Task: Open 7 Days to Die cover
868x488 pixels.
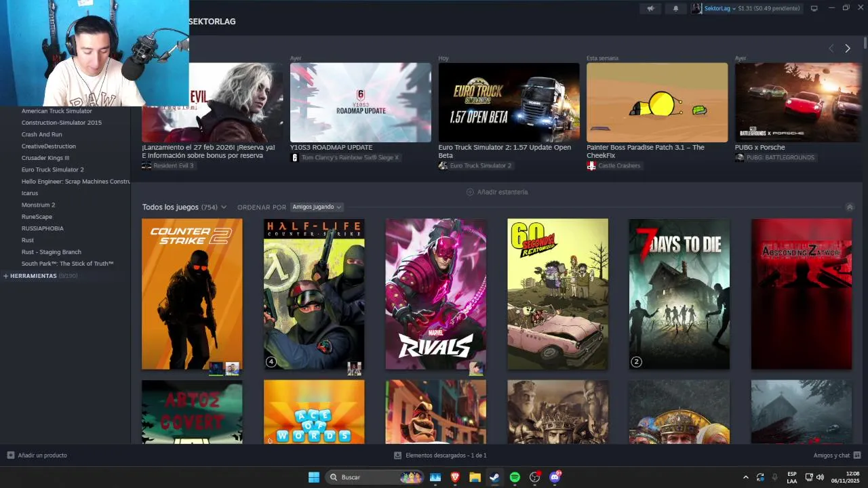Action: [x=679, y=294]
